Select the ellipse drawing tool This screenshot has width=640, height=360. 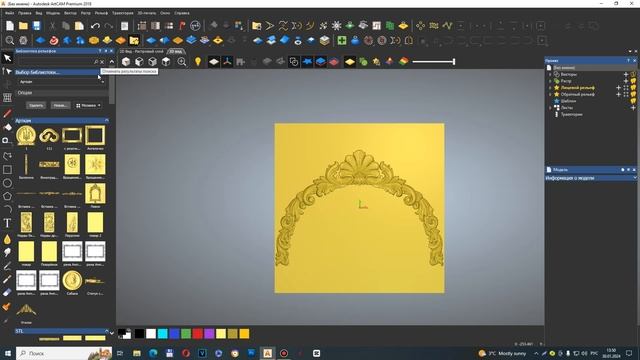click(7, 183)
